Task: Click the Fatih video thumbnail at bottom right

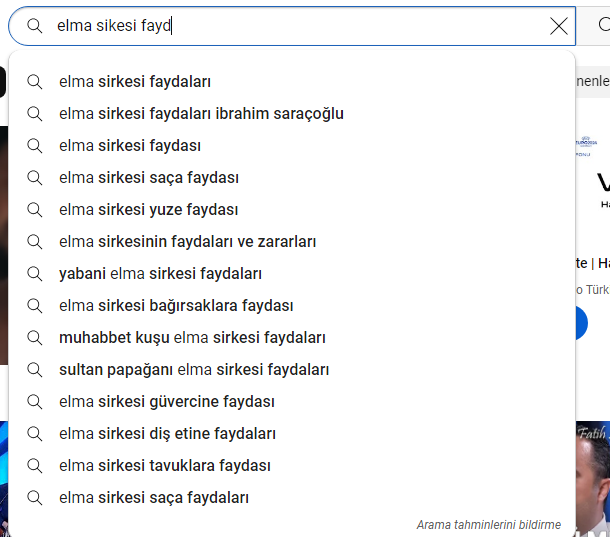Action: [x=593, y=479]
